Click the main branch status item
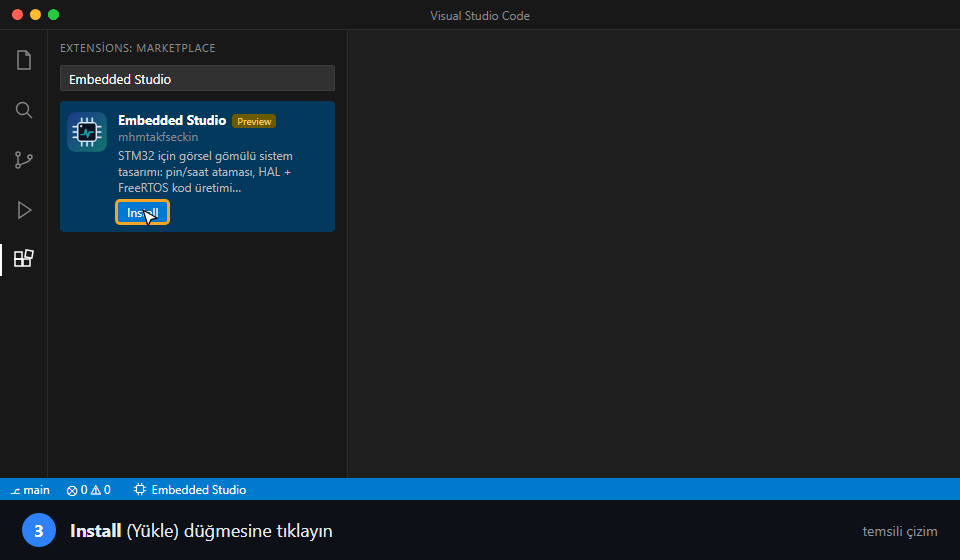Viewport: 960px width, 560px height. (x=31, y=490)
